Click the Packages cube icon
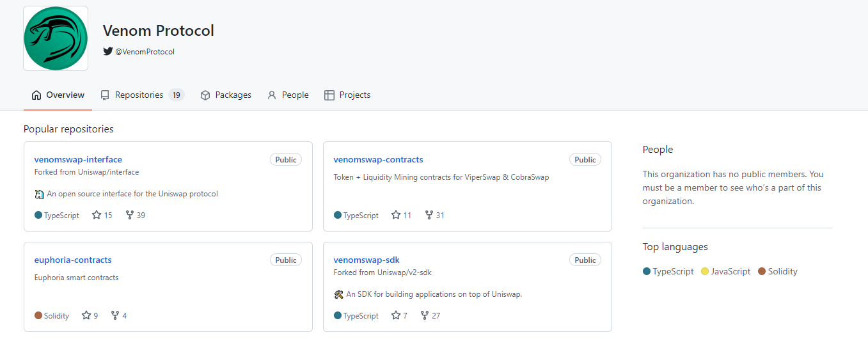Viewport: 868px width, 339px height. point(205,95)
